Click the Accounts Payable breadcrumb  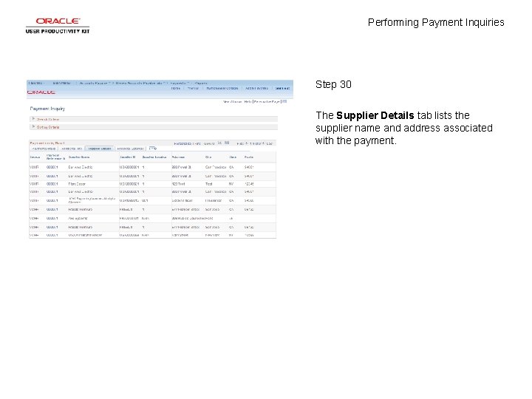tap(95, 83)
